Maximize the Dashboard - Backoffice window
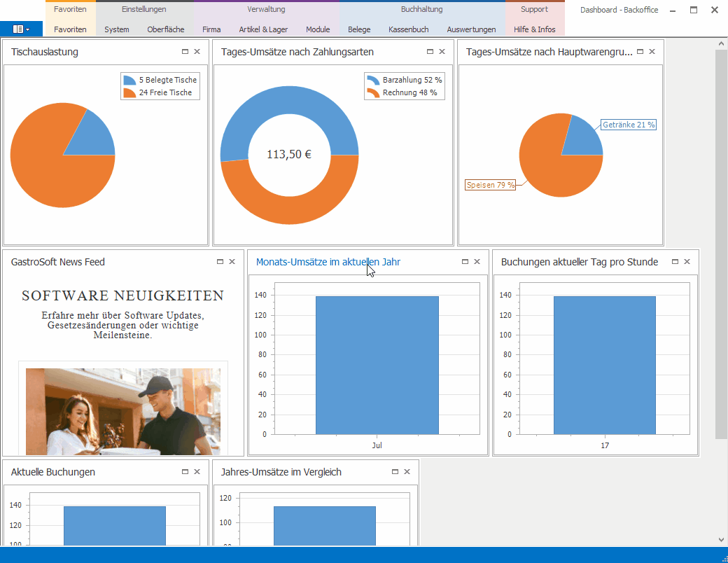 tap(694, 11)
